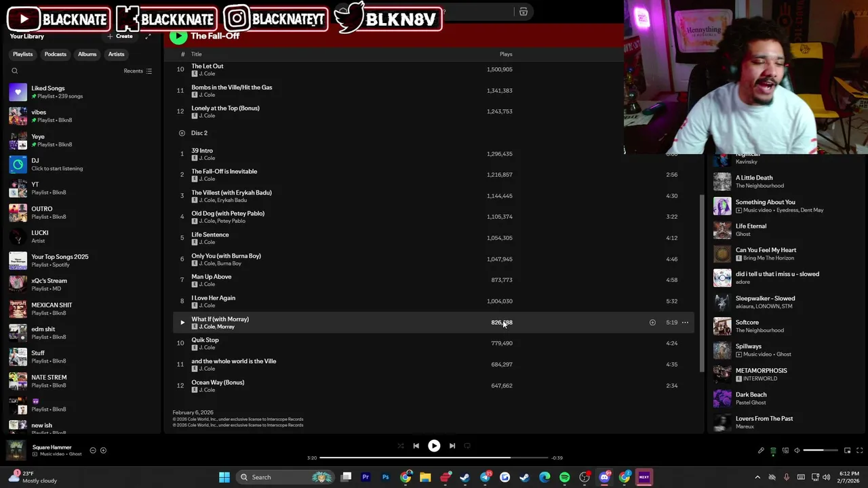Open the MEXICAN SHIT playlist

[81, 308]
